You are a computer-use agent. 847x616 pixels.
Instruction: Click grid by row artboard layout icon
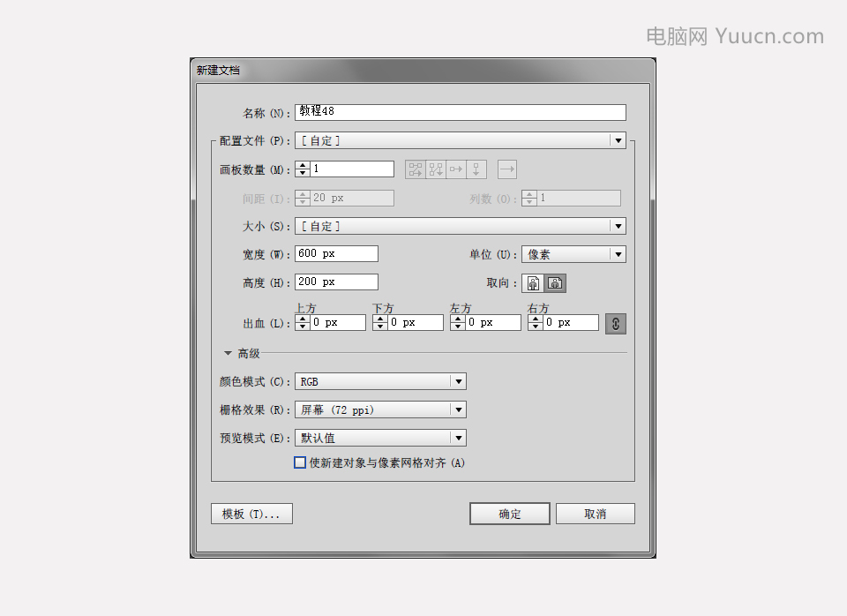click(x=416, y=169)
